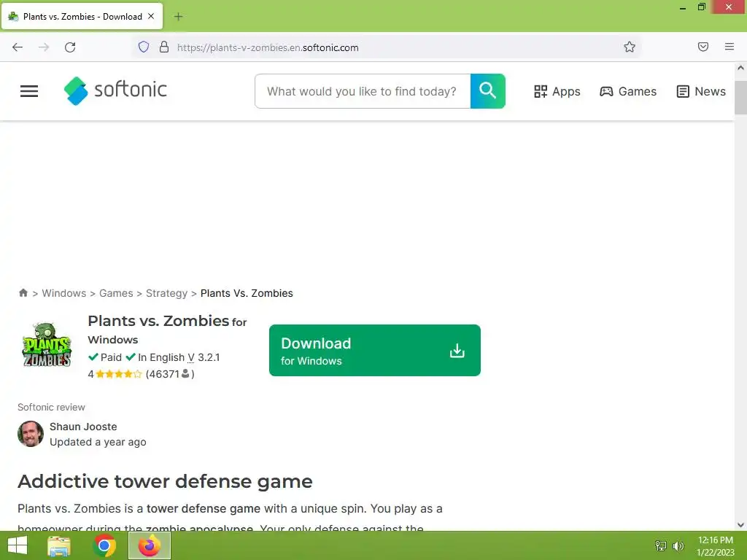Bookmark this page with the star
Viewport: 747px width, 560px height.
point(630,47)
